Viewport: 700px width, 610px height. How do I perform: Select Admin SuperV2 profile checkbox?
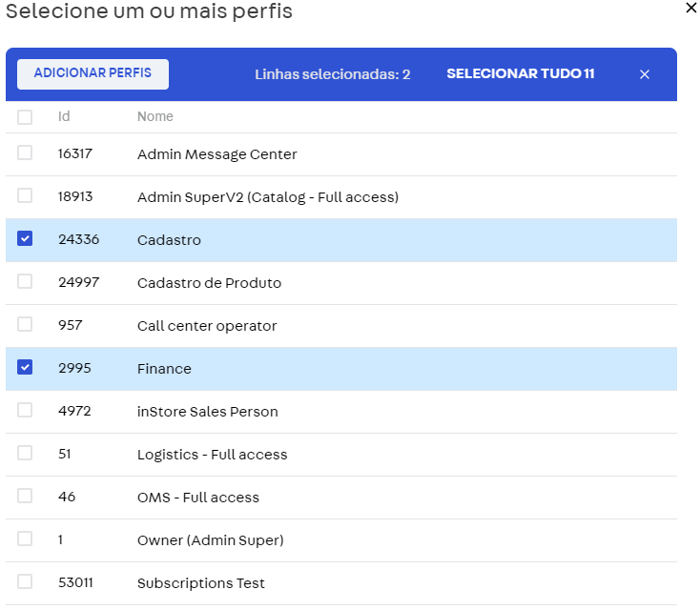click(25, 196)
